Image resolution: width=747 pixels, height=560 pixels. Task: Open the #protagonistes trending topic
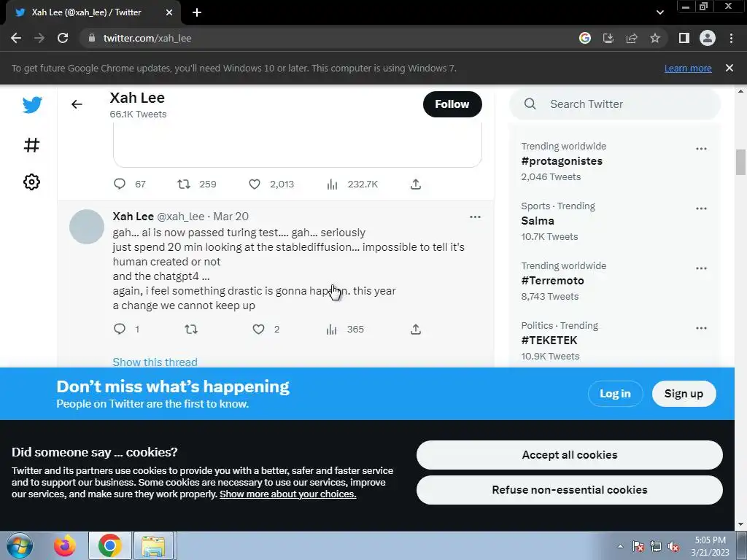coord(562,161)
